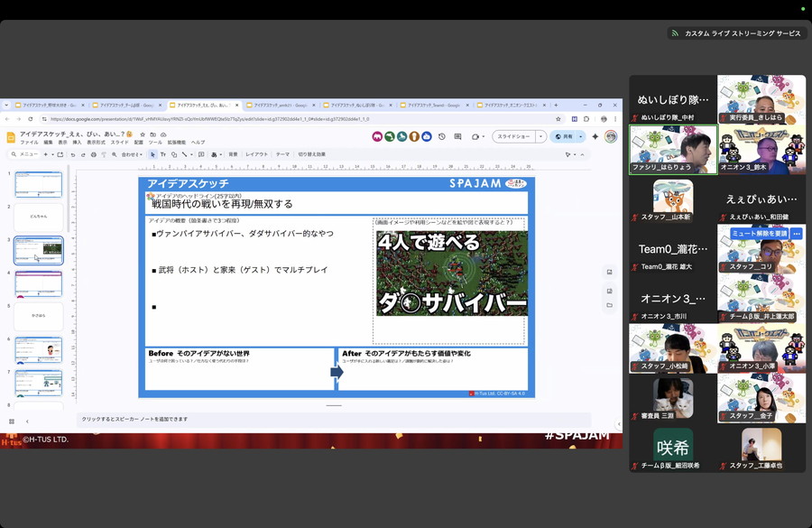Select the first slide thumbnail
This screenshot has width=812, height=528.
(x=39, y=184)
